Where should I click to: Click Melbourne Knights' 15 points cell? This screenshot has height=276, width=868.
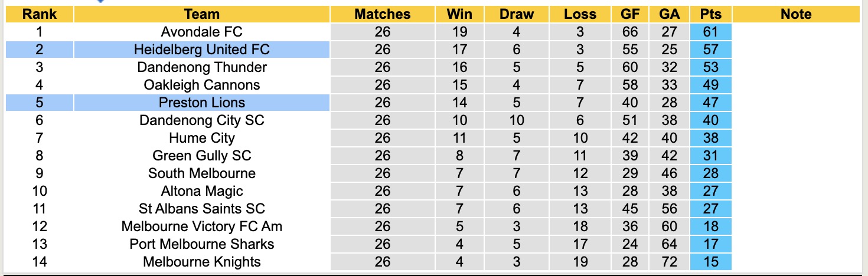click(x=711, y=262)
